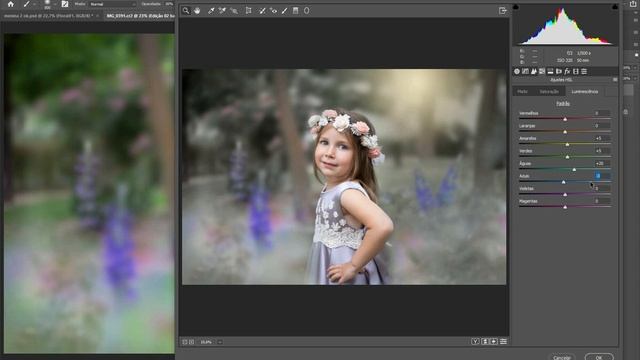Open the Calibration panel icon
This screenshot has height=360, width=640.
pos(576,71)
